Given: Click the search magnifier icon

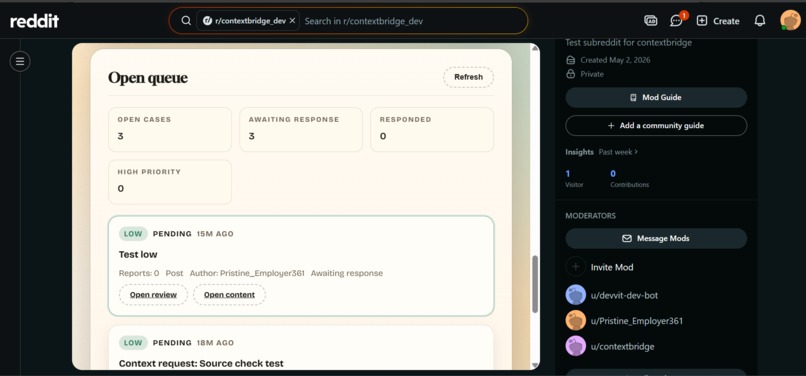Looking at the screenshot, I should pyautogui.click(x=186, y=21).
